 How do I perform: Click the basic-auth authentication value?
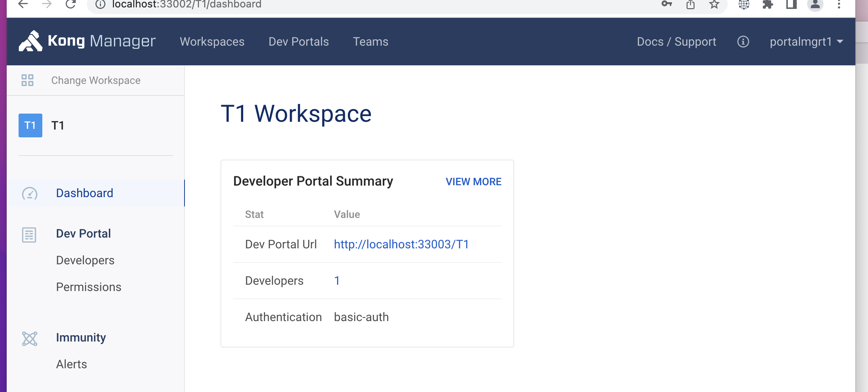[x=361, y=317]
